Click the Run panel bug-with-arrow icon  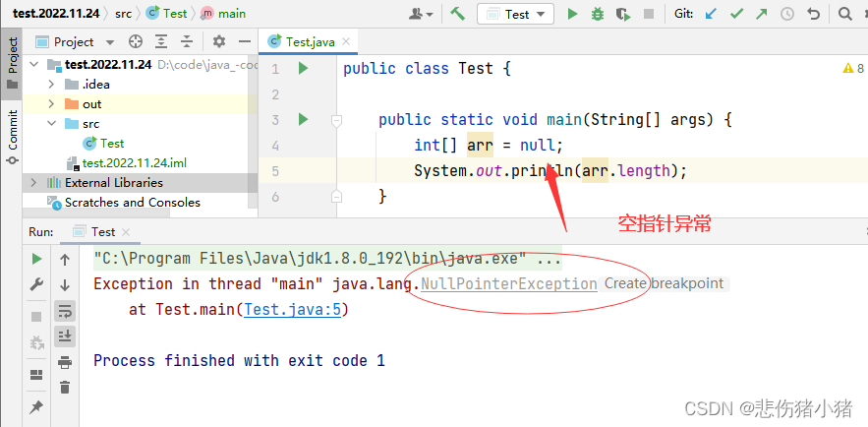36,342
